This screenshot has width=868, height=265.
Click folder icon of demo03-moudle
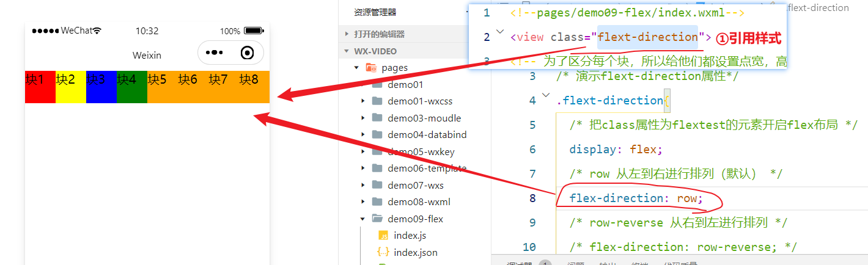pyautogui.click(x=377, y=118)
